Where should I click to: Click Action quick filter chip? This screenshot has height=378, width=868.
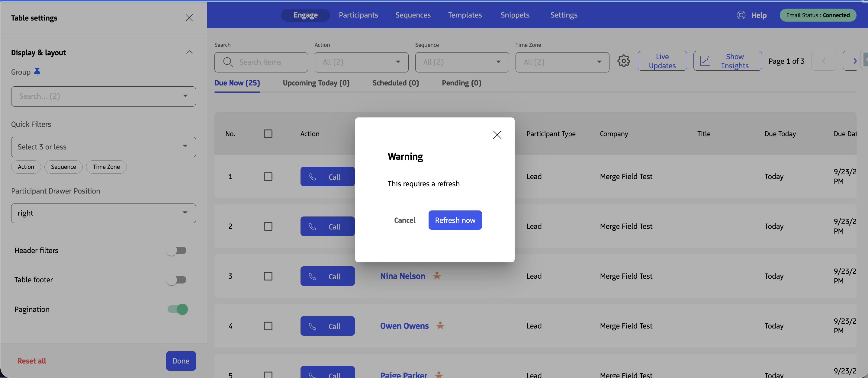click(26, 167)
